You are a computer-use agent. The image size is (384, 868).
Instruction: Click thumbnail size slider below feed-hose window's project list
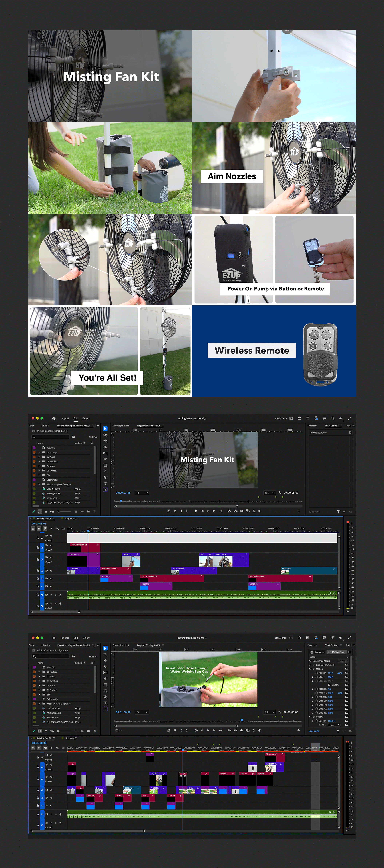[58, 731]
